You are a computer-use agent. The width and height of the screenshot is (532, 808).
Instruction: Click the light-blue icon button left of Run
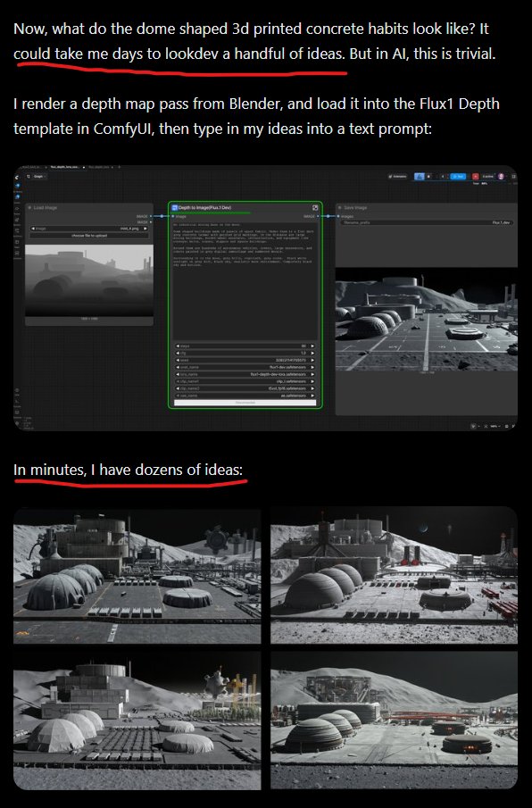[420, 177]
